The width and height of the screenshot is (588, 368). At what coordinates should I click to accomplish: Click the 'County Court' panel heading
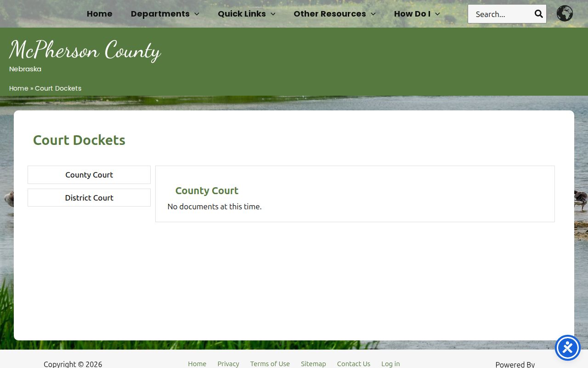click(207, 190)
